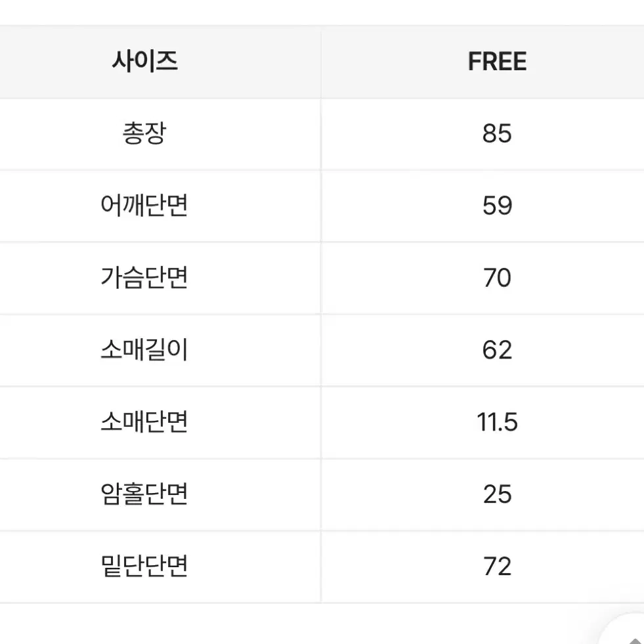Select the 밑단단면 row label
This screenshot has width=644, height=644.
click(144, 566)
